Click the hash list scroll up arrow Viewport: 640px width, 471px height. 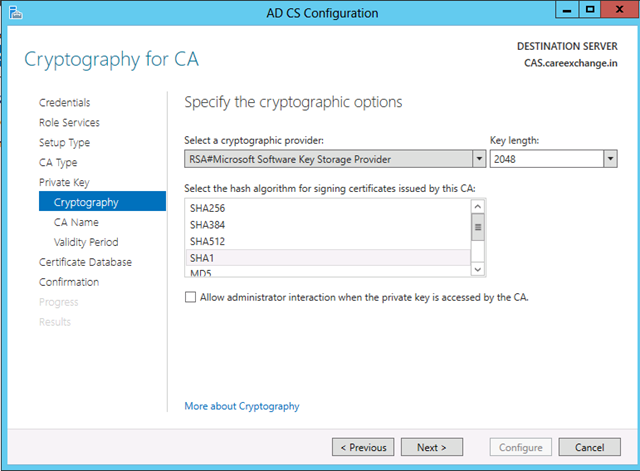pos(478,207)
